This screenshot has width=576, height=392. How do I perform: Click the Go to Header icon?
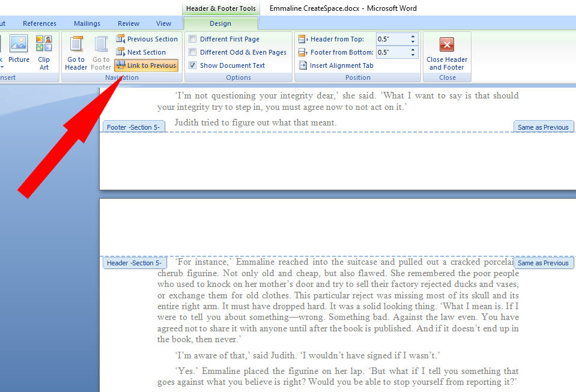click(76, 52)
